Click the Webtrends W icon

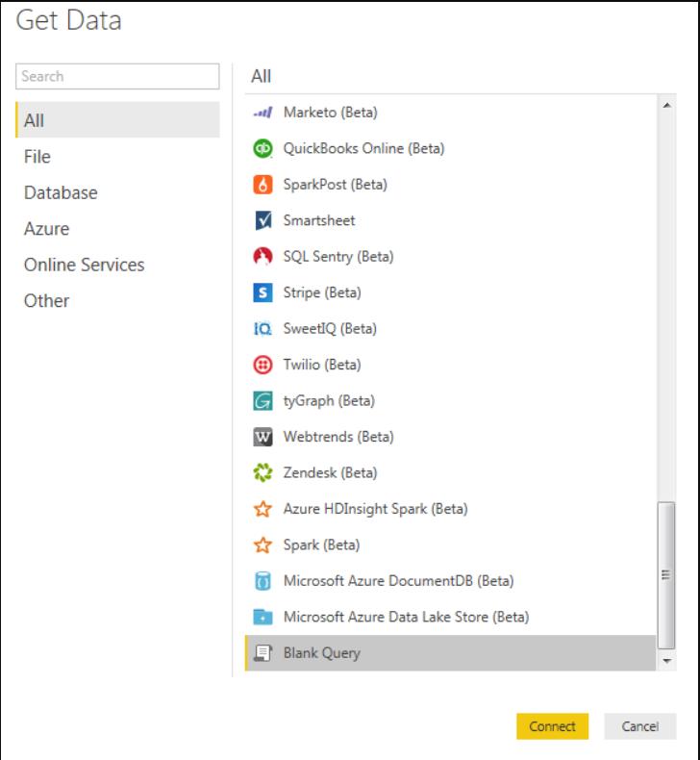(x=261, y=437)
